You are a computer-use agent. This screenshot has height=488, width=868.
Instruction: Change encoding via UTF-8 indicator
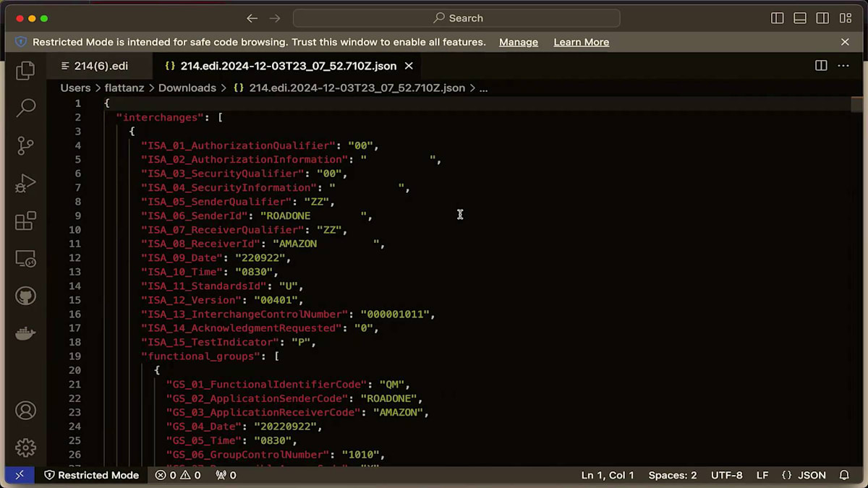[727, 475]
